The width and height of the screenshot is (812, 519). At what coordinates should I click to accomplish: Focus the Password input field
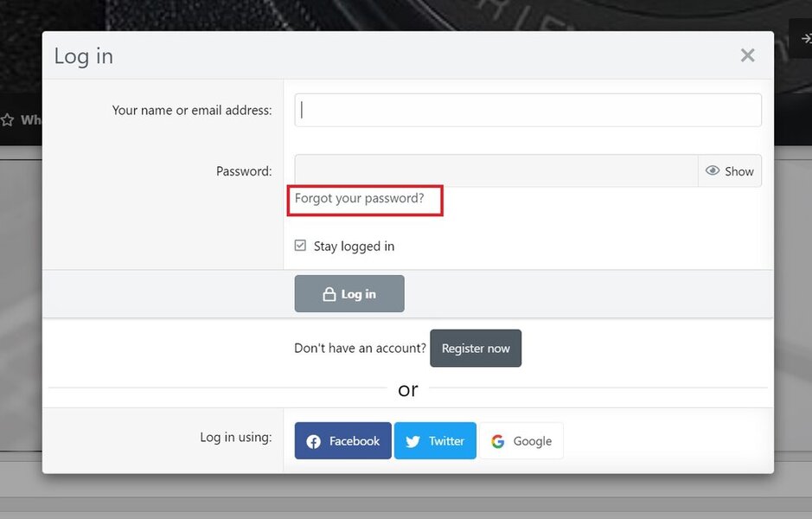point(496,171)
